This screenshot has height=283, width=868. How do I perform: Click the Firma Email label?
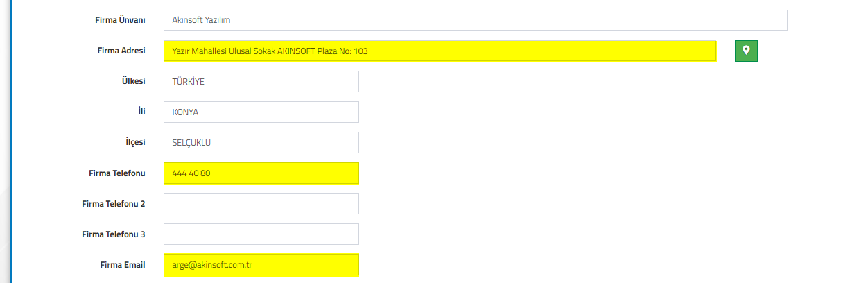tap(123, 264)
